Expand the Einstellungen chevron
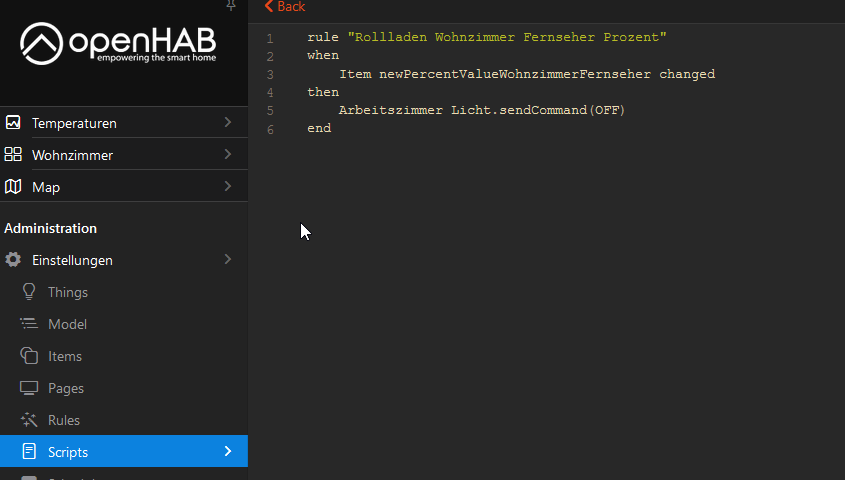Viewport: 845px width, 480px height. 228,259
